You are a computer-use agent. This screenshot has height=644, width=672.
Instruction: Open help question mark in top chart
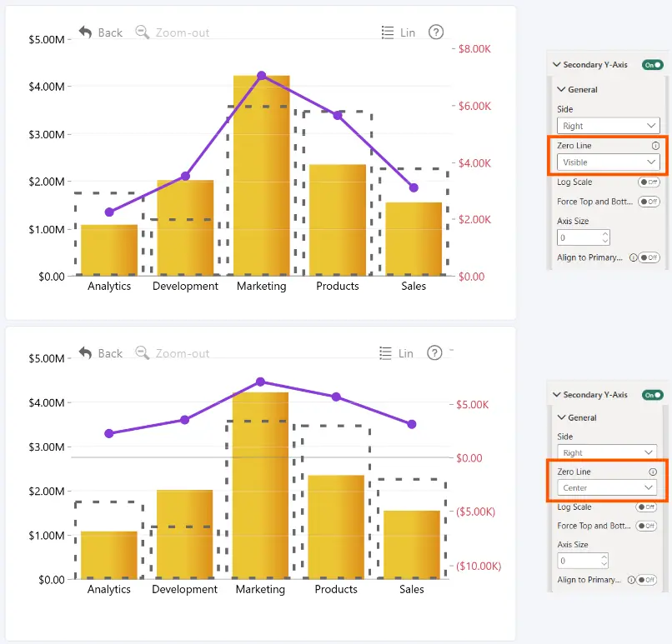click(x=436, y=32)
